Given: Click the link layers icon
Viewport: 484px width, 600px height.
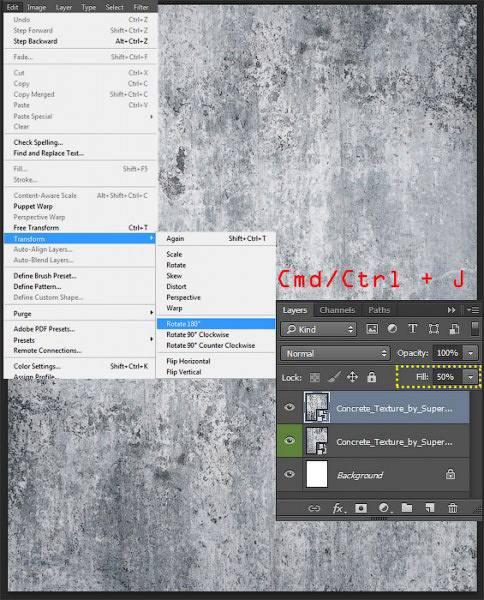Looking at the screenshot, I should point(314,508).
